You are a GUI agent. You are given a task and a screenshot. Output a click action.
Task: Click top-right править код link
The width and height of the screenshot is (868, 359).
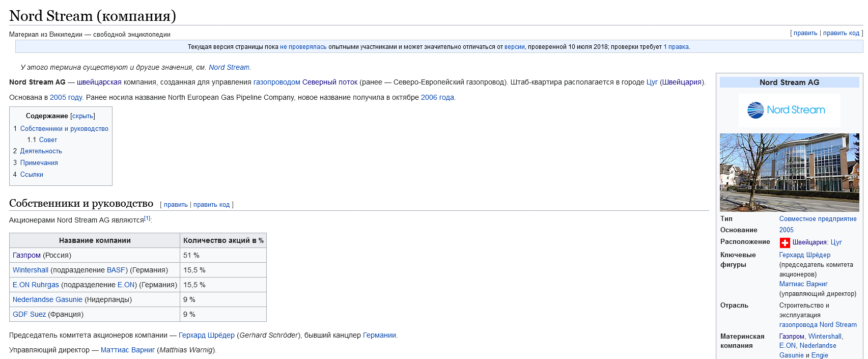[x=841, y=33]
